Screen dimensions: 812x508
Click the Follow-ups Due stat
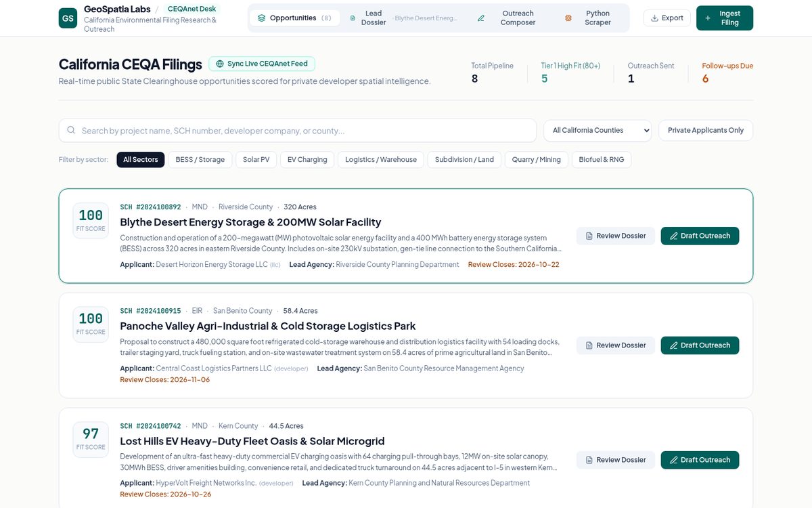pos(727,72)
